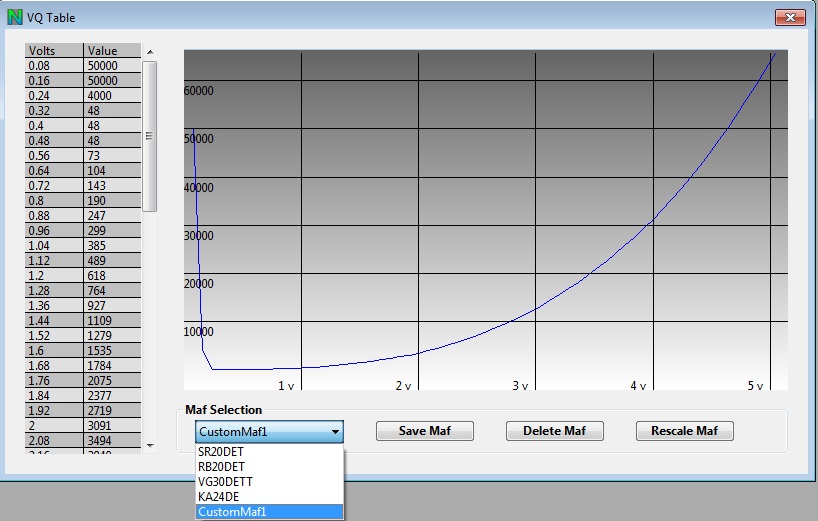
Task: Select SR20DET from the Maf list
Action: (219, 452)
